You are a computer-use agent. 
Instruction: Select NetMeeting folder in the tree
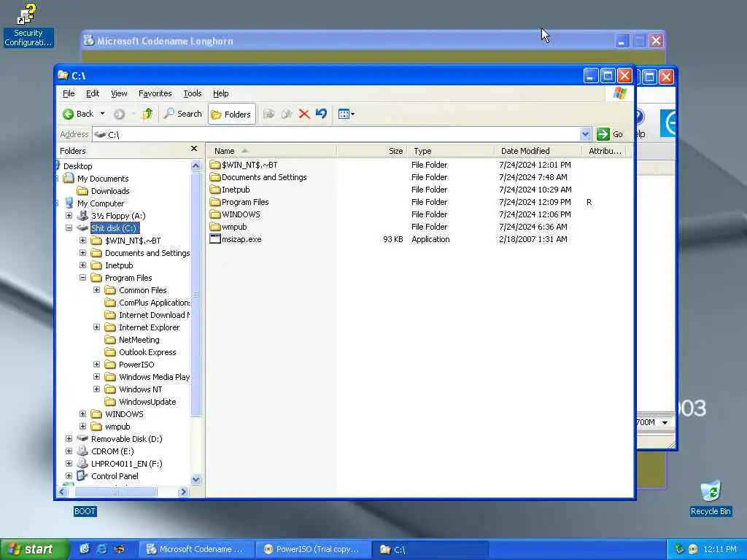tap(139, 340)
